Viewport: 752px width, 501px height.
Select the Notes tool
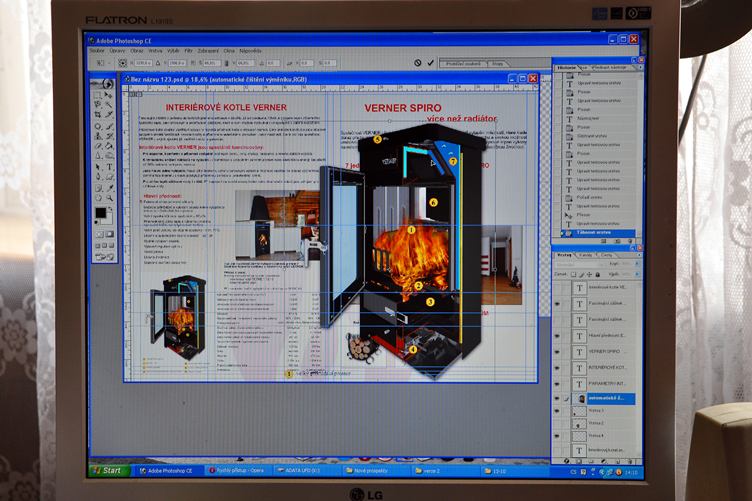pos(98,188)
